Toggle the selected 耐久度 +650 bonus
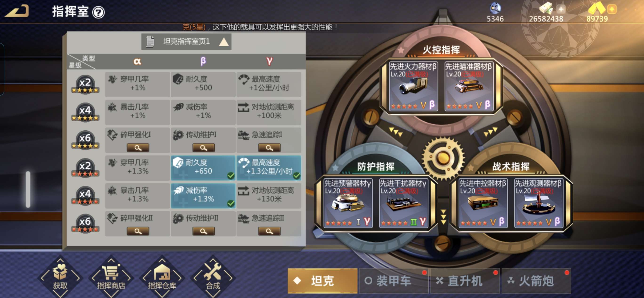Viewport: 644px width, 298px height. 203,168
